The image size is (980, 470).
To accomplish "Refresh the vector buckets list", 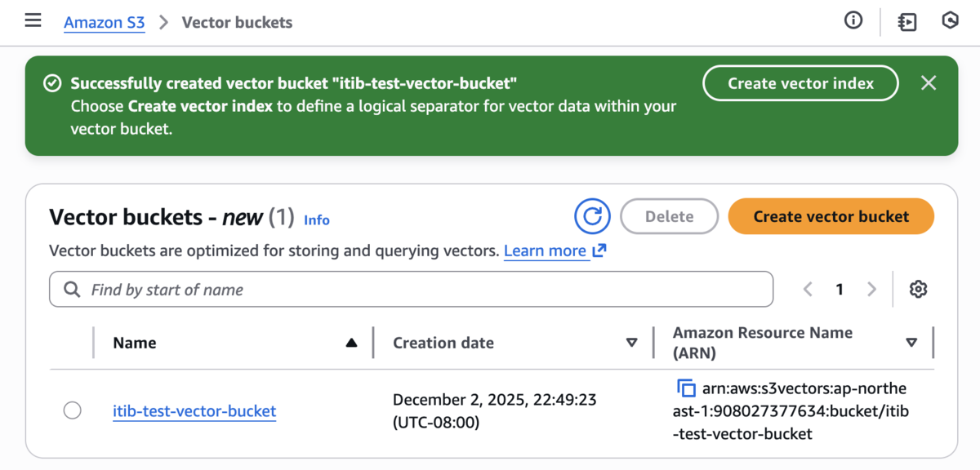I will (593, 216).
